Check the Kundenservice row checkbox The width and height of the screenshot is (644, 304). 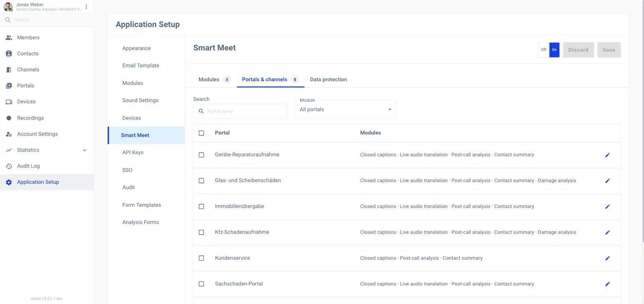pos(201,258)
